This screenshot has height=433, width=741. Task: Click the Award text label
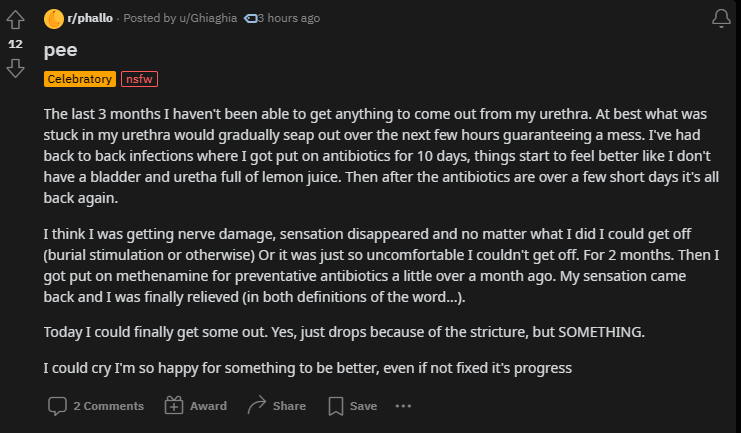click(x=208, y=406)
